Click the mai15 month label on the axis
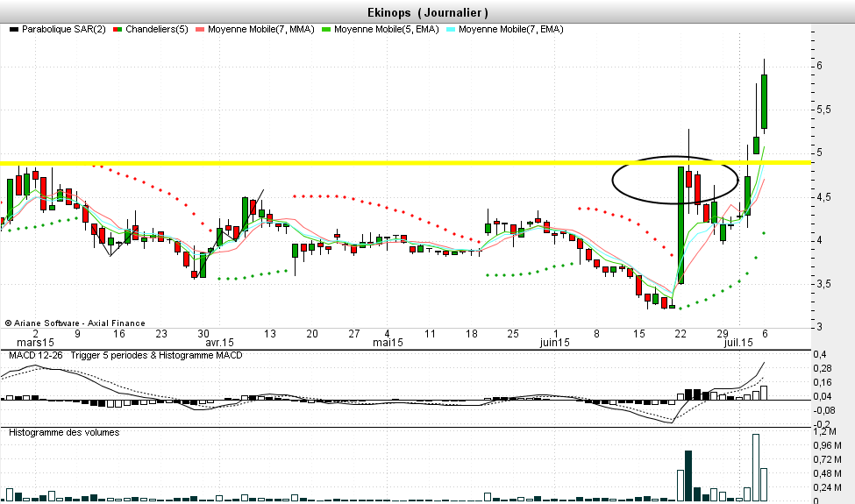This screenshot has width=855, height=504. [388, 343]
